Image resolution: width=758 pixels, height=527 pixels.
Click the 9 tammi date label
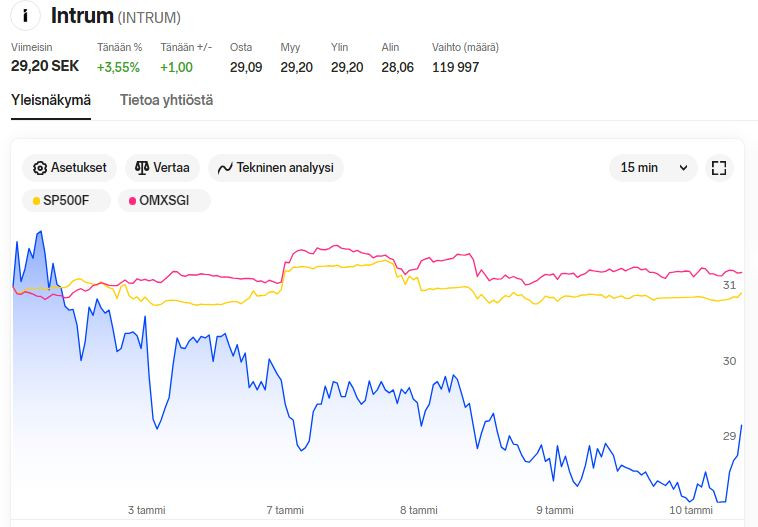point(554,510)
